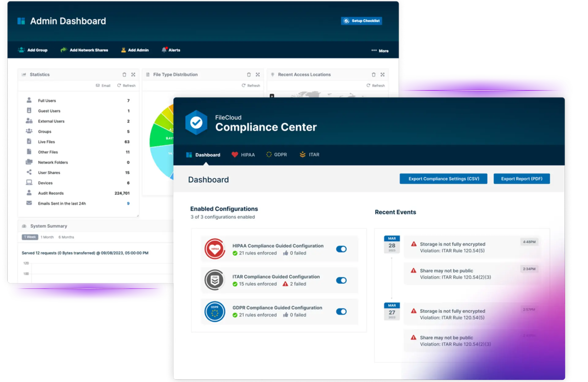The image size is (588, 382).
Task: Click the MAR 28 date marker
Action: tap(392, 244)
